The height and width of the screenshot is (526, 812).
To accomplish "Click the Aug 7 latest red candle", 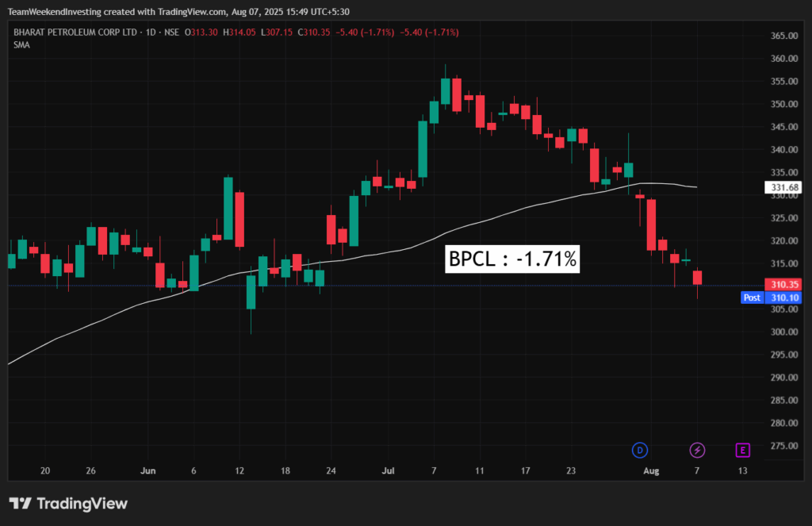I will pyautogui.click(x=698, y=278).
